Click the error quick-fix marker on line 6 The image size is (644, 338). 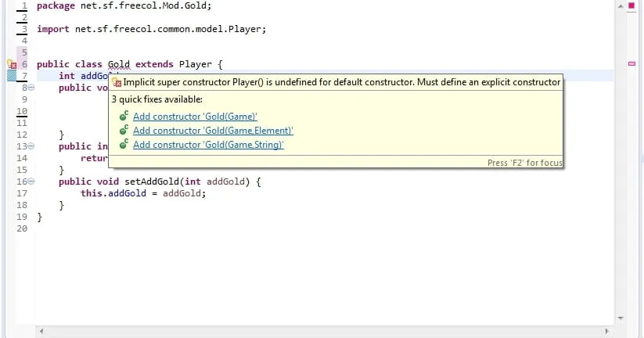coord(12,64)
